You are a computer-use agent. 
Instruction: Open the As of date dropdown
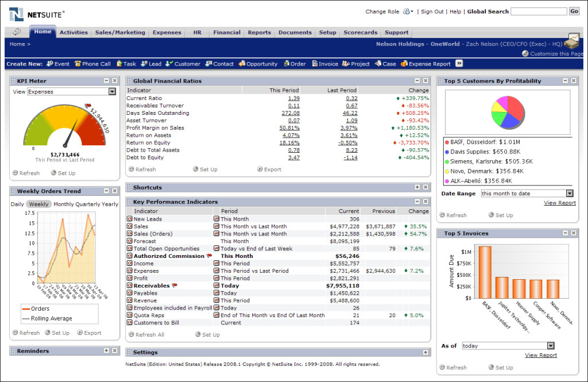click(550, 345)
